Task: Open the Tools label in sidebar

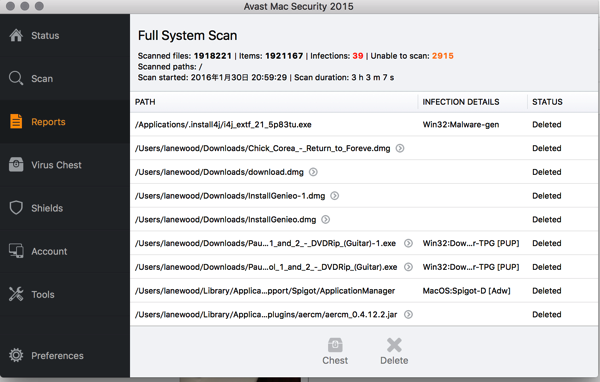Action: [x=43, y=295]
